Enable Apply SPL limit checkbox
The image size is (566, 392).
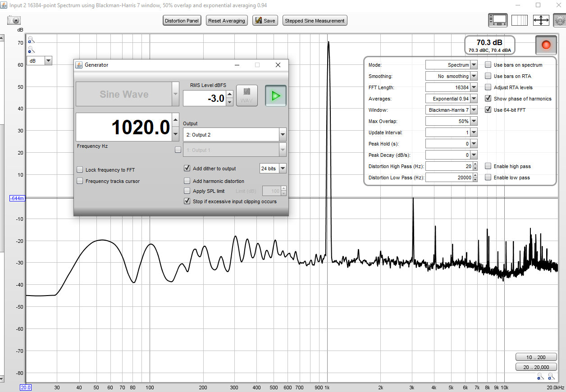(187, 191)
